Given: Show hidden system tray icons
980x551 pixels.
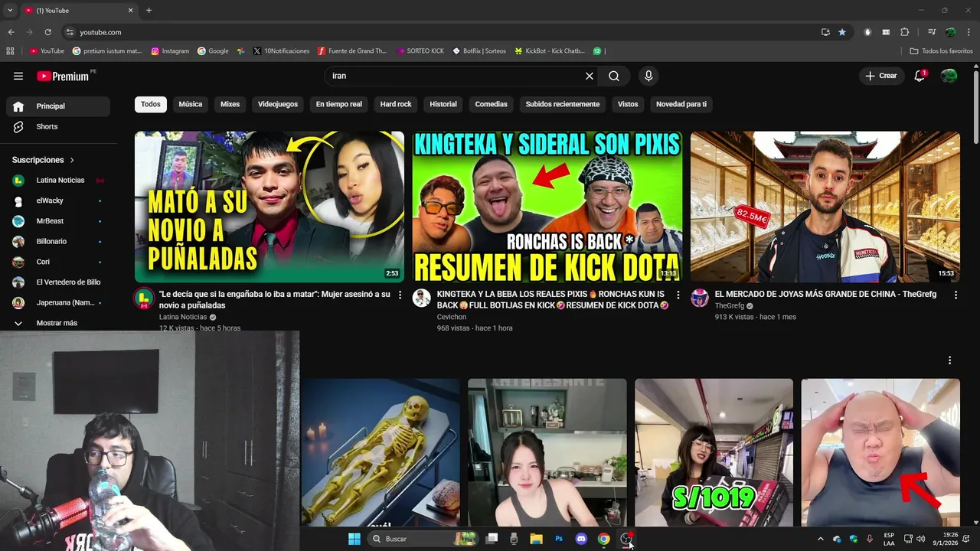Looking at the screenshot, I should click(821, 539).
